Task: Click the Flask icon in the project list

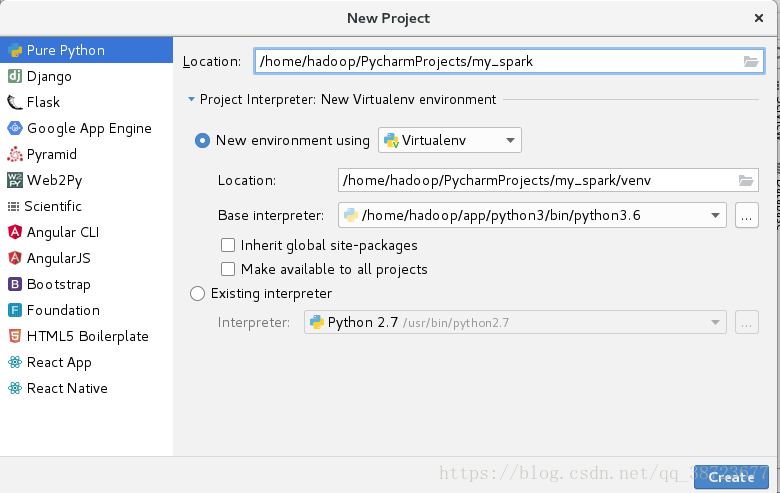Action: [x=15, y=102]
